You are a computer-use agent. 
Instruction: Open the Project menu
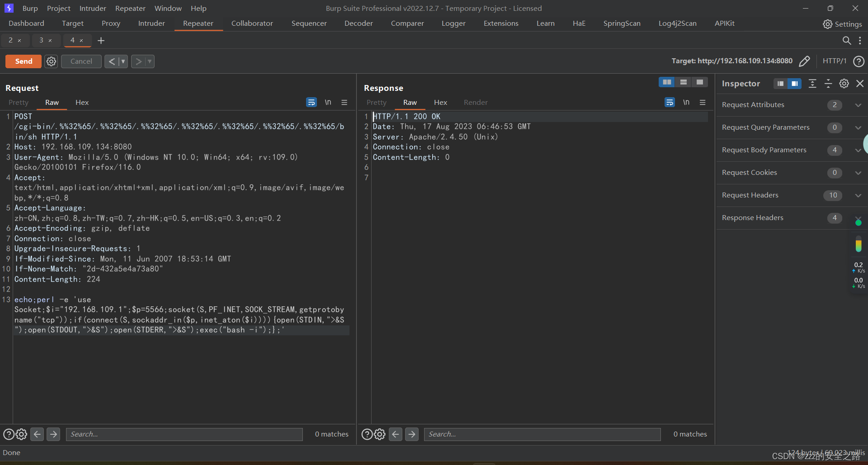[59, 8]
